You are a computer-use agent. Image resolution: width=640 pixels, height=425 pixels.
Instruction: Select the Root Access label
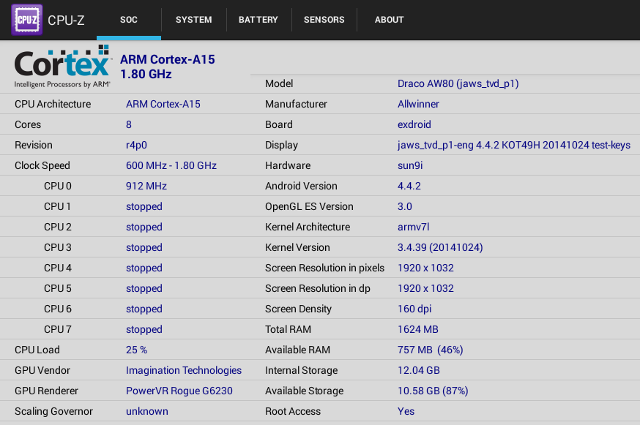293,411
